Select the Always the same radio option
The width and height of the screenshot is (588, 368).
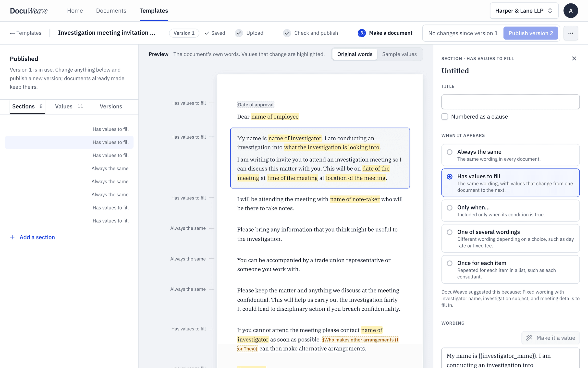tap(510, 155)
